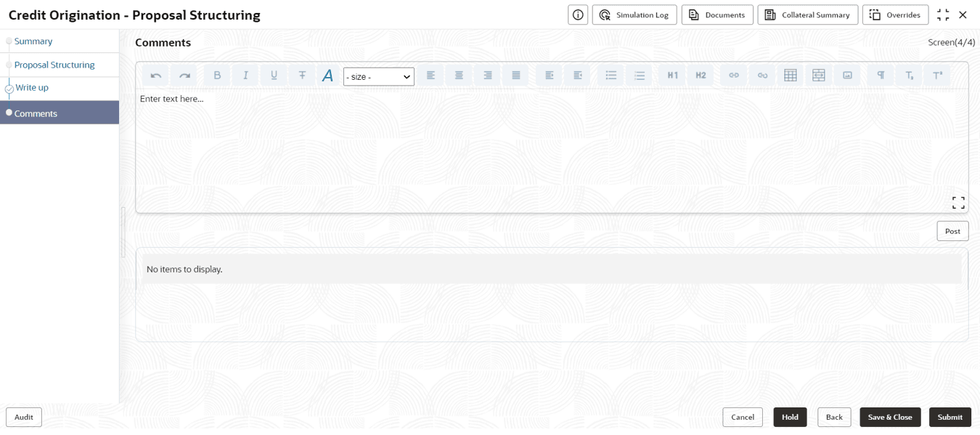Viewport: 980px width, 435px height.
Task: Open the Documents panel
Action: click(717, 15)
